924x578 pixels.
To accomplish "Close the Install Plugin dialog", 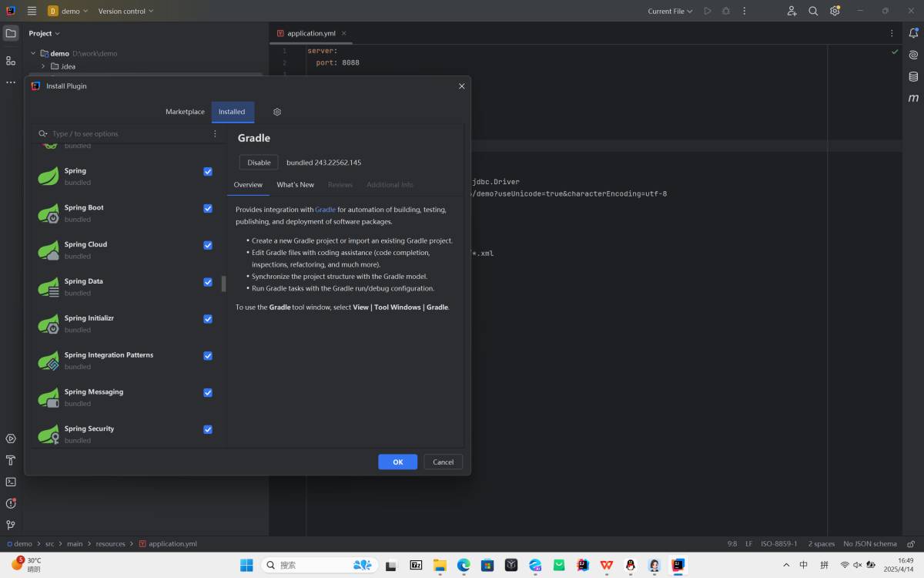I will coord(462,86).
